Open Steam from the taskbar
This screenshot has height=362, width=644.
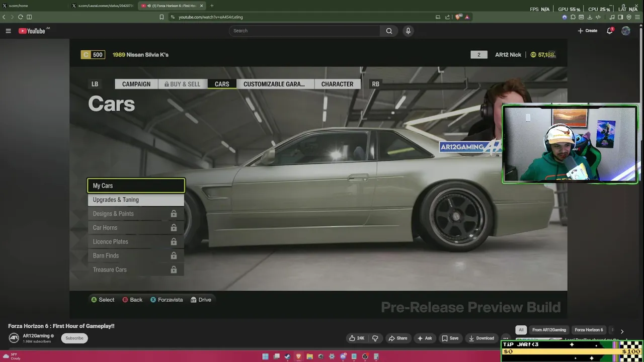click(287, 356)
